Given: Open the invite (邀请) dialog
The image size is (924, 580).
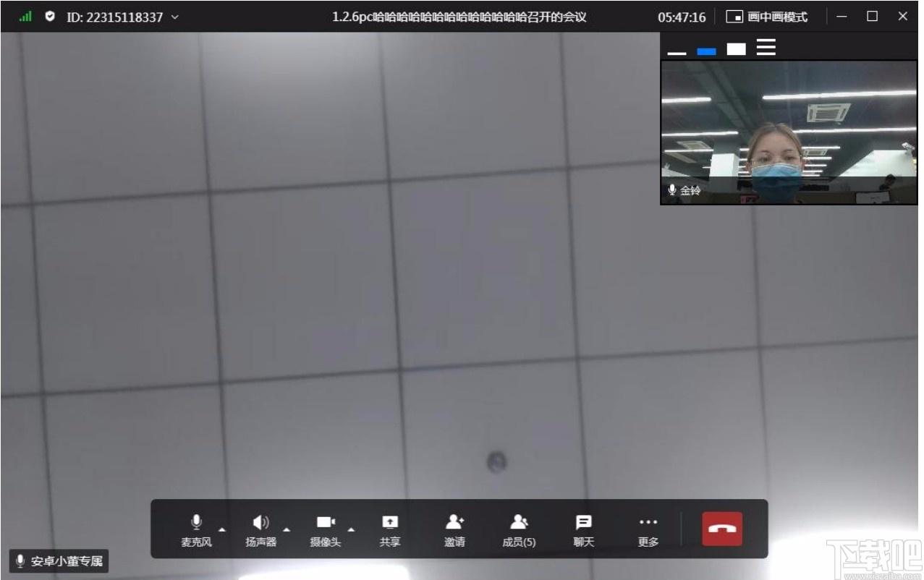Looking at the screenshot, I should pos(454,529).
